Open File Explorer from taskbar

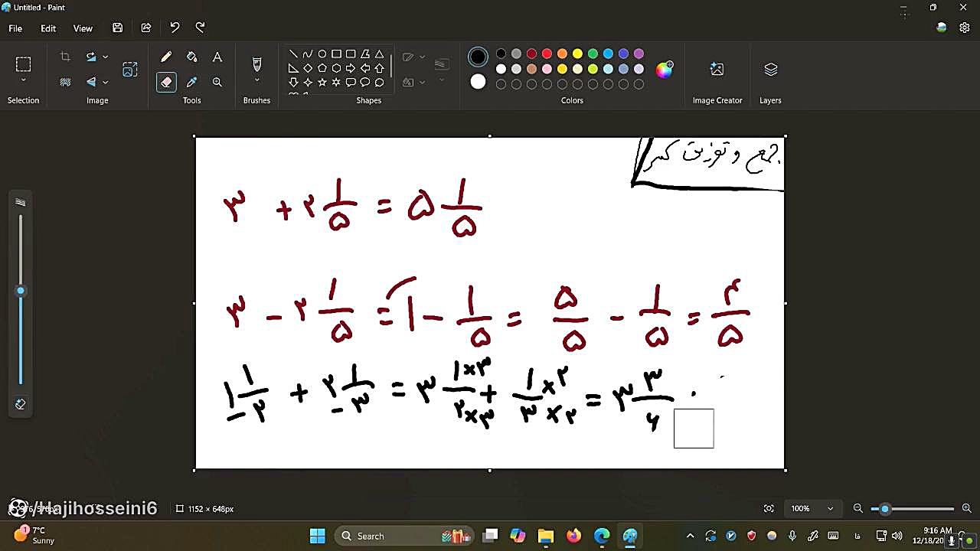[545, 536]
